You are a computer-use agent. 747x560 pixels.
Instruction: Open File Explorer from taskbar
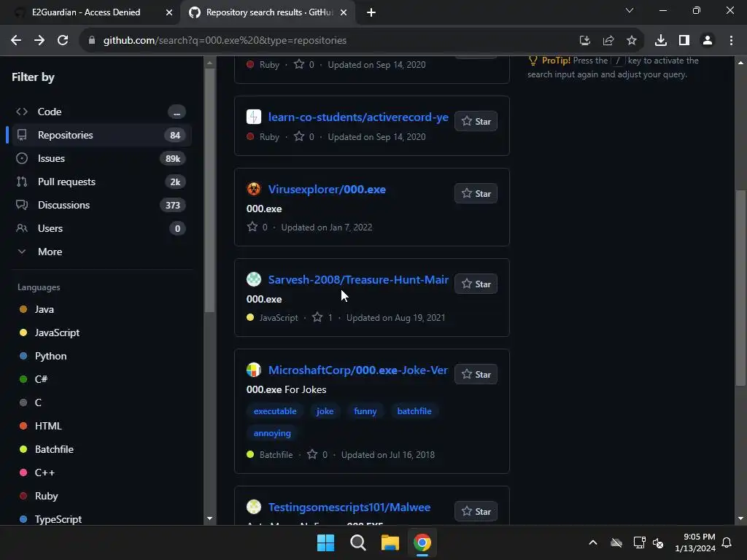point(390,542)
